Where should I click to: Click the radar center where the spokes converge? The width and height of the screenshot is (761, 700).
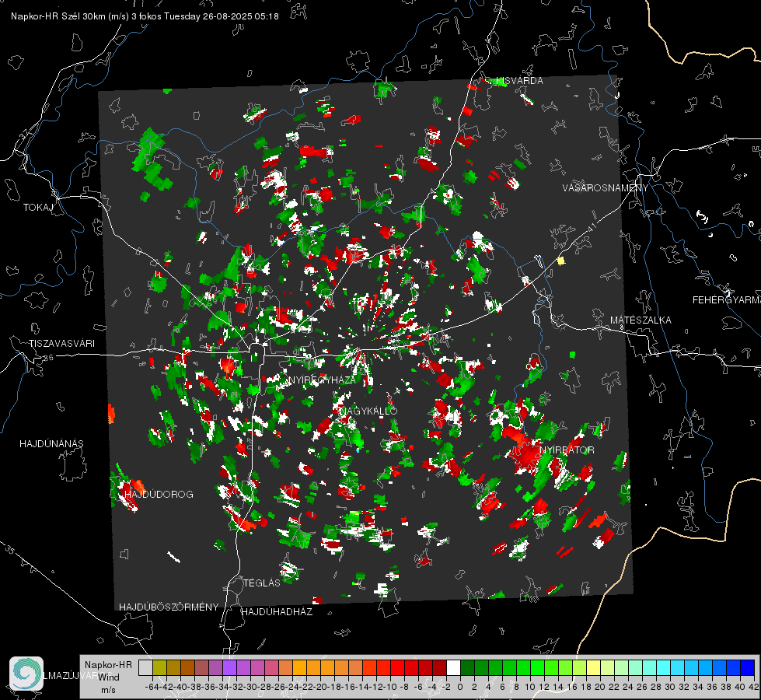click(360, 348)
